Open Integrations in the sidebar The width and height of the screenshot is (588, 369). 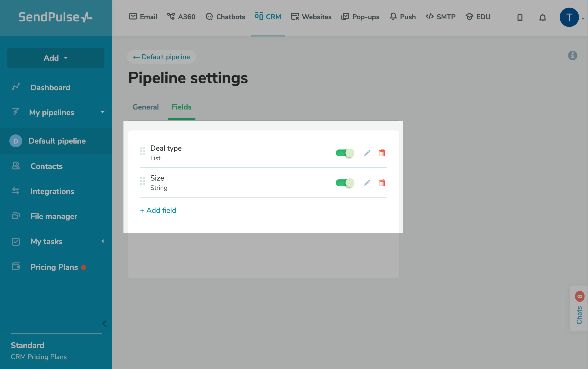click(x=52, y=191)
